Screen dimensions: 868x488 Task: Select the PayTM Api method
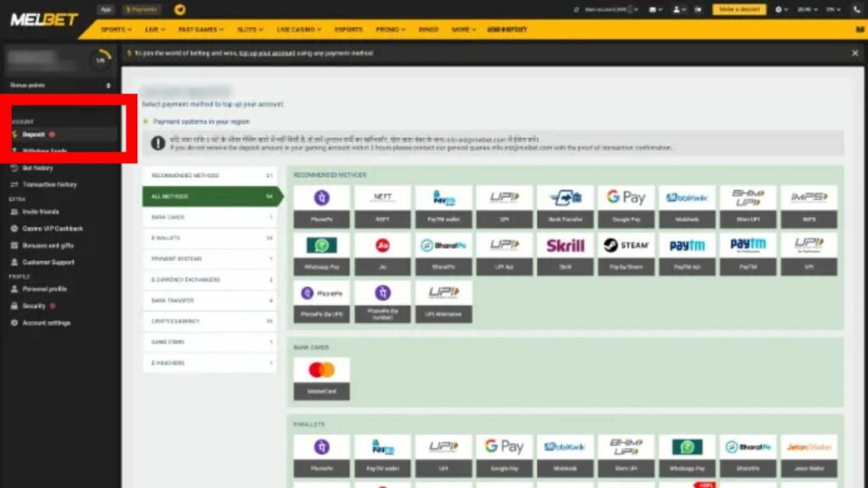687,254
